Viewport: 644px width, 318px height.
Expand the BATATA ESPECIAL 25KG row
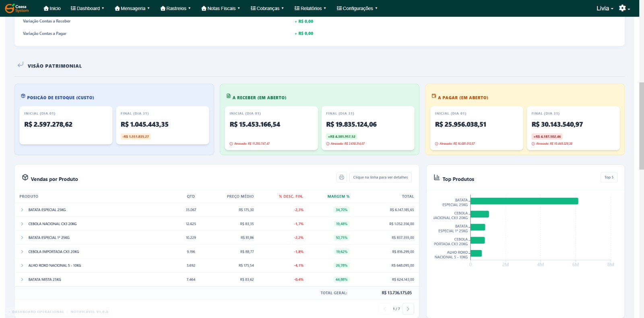22,210
